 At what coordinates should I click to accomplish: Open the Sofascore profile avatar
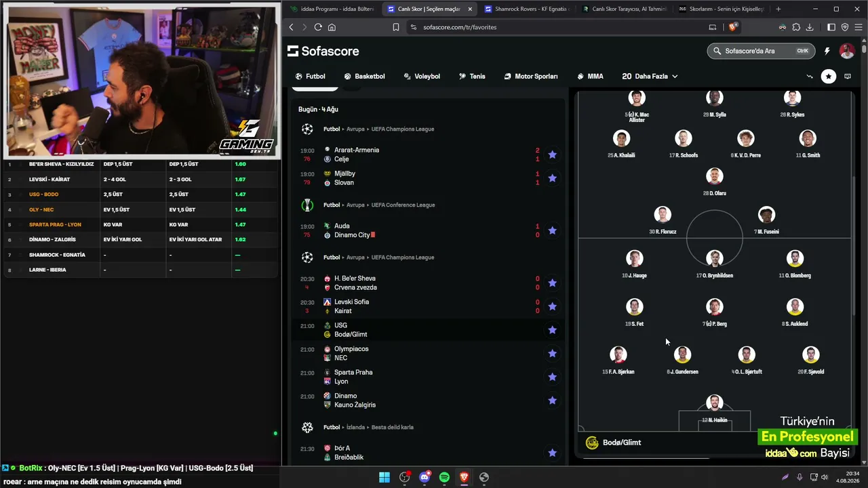pyautogui.click(x=847, y=51)
